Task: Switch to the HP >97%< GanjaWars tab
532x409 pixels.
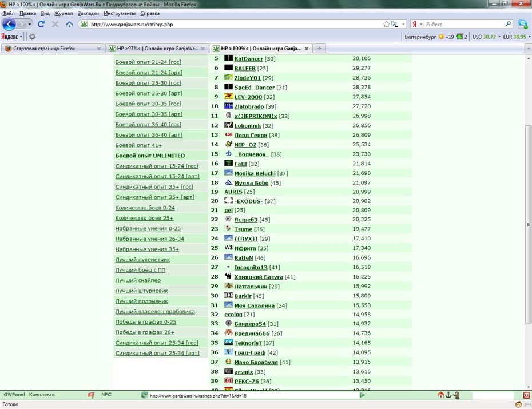Action: tap(156, 49)
